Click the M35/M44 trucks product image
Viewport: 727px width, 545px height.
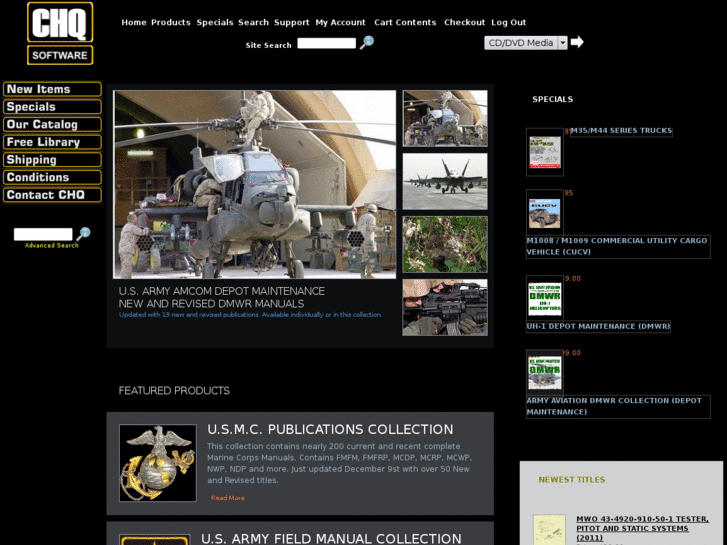tap(545, 152)
